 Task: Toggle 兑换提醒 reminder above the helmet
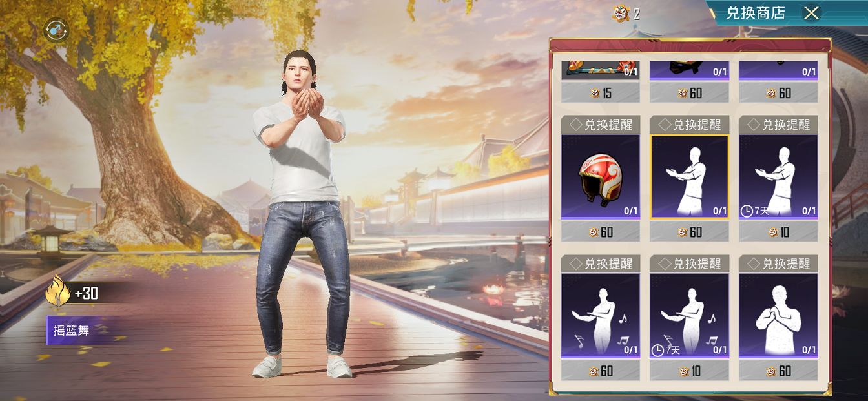click(600, 125)
